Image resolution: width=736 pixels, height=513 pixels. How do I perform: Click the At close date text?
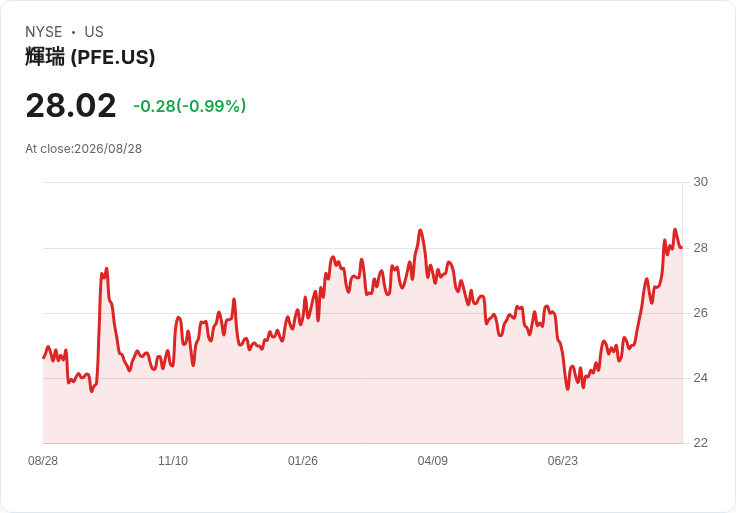84,149
